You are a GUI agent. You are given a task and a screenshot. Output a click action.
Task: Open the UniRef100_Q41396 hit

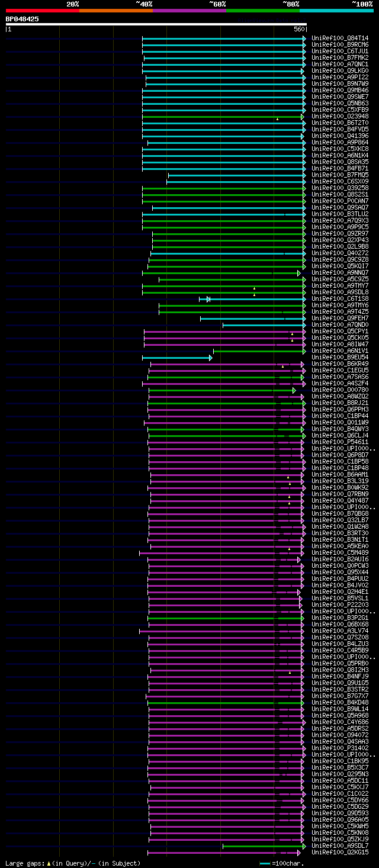point(340,136)
